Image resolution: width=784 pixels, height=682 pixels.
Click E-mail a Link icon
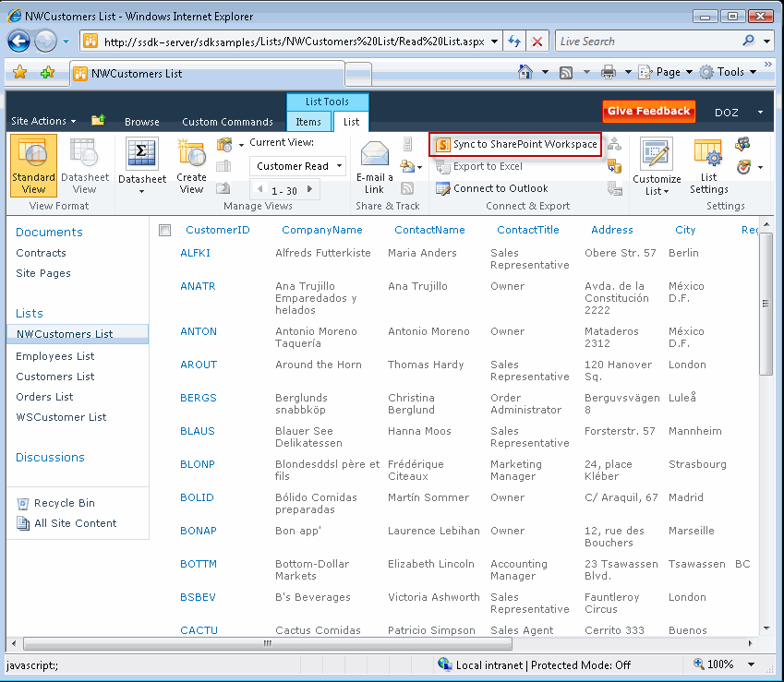click(374, 166)
